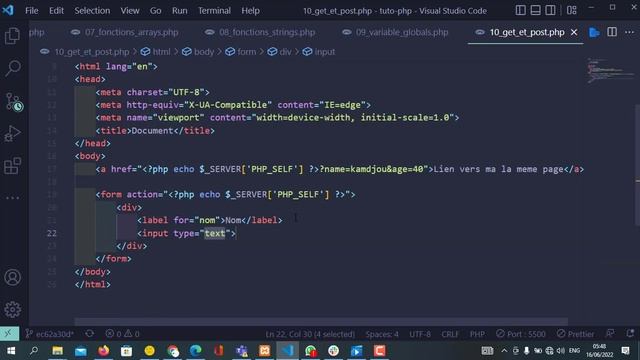Click the VS Code logo in the title bar
The image size is (640, 360).
point(8,10)
